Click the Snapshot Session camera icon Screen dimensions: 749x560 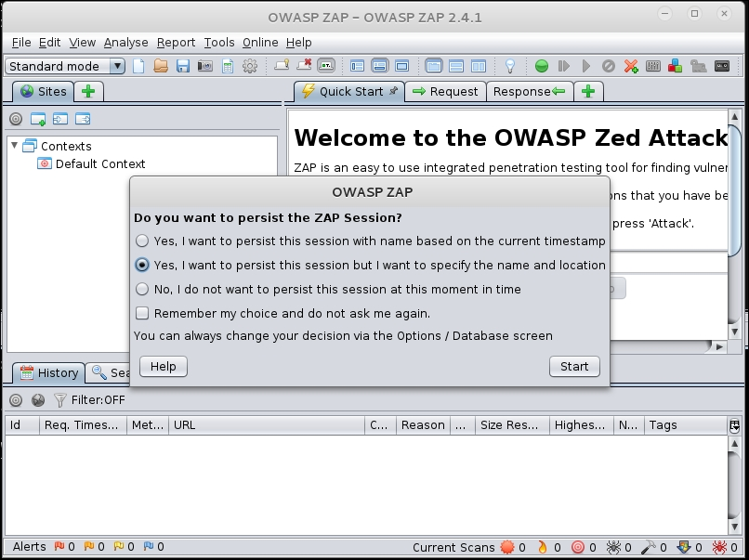point(205,66)
